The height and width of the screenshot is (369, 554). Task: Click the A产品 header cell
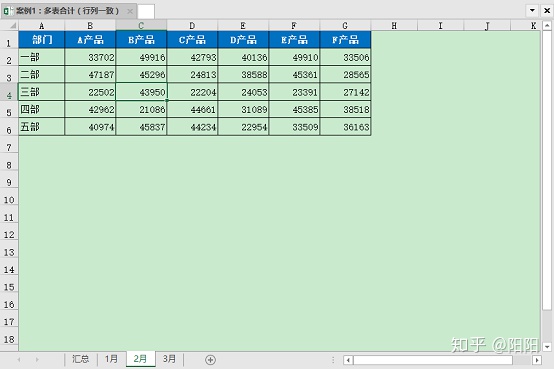coord(90,40)
